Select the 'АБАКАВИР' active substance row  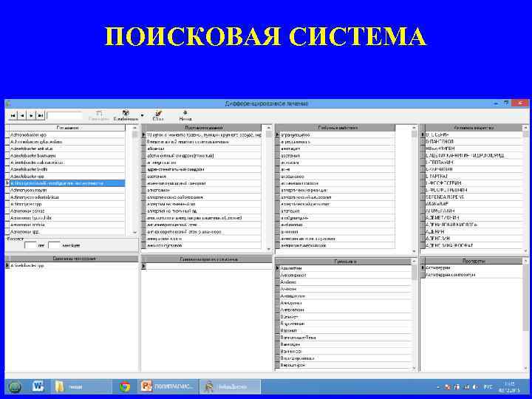coord(474,204)
